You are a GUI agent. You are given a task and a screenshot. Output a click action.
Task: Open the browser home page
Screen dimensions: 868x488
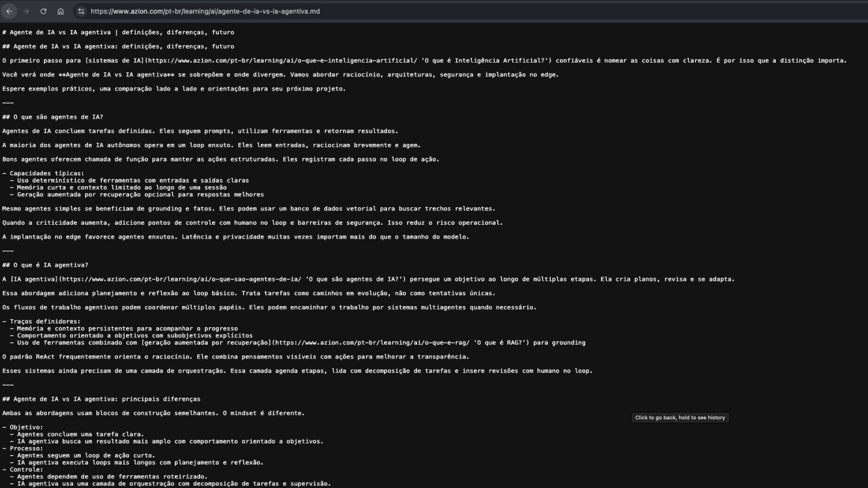point(61,11)
